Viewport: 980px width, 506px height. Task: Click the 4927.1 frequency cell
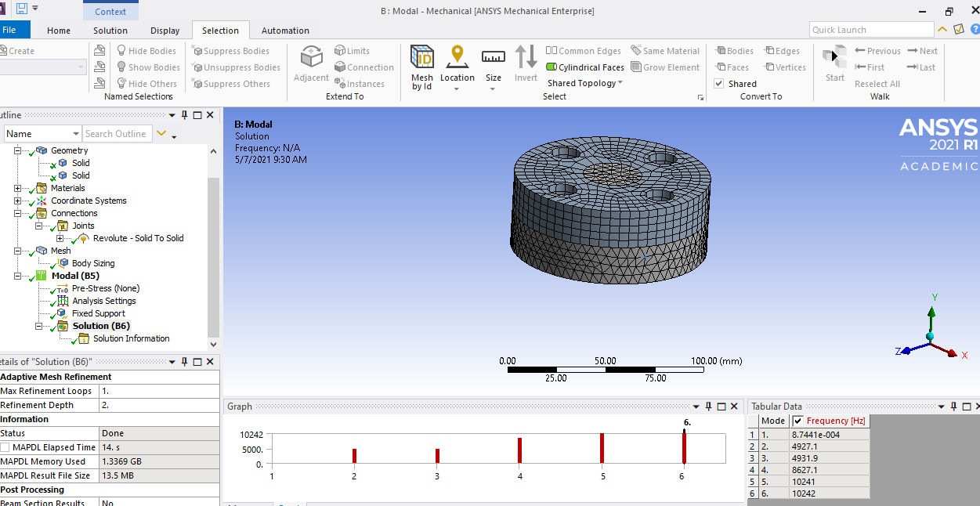(829, 446)
